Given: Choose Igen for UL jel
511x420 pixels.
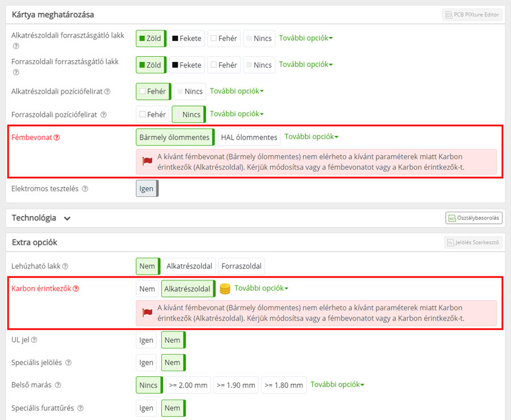Looking at the screenshot, I should point(146,340).
